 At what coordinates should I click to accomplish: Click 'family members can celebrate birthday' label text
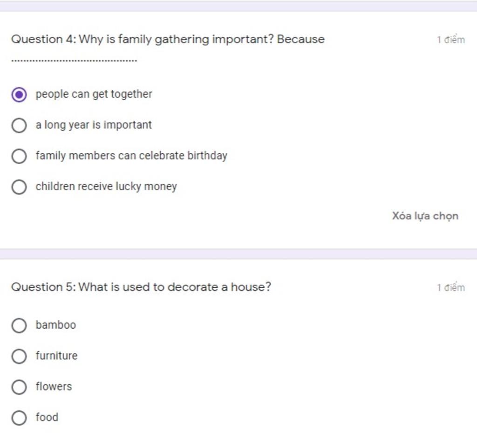131,156
